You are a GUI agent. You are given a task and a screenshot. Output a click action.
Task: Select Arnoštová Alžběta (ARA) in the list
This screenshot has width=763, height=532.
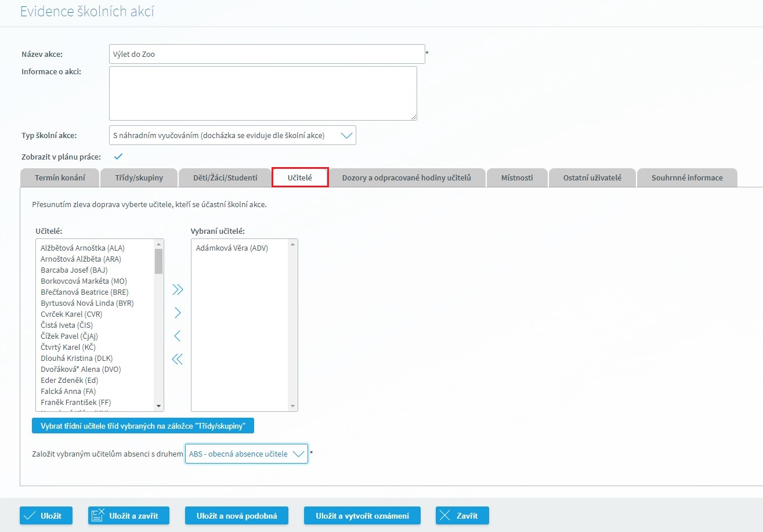pyautogui.click(x=81, y=259)
